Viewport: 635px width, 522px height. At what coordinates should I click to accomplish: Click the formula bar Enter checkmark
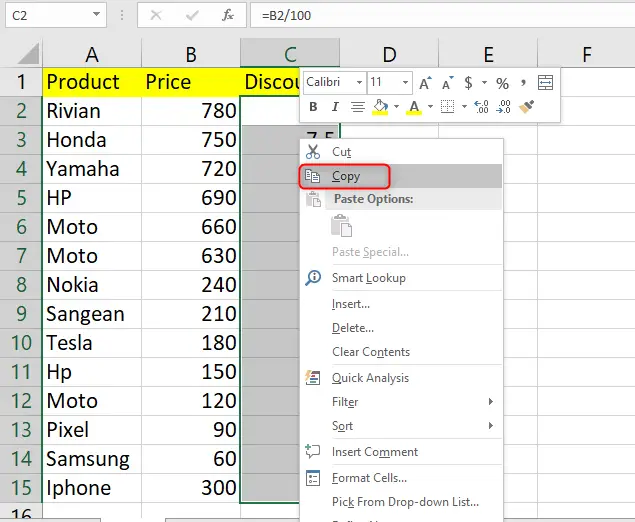pyautogui.click(x=192, y=15)
